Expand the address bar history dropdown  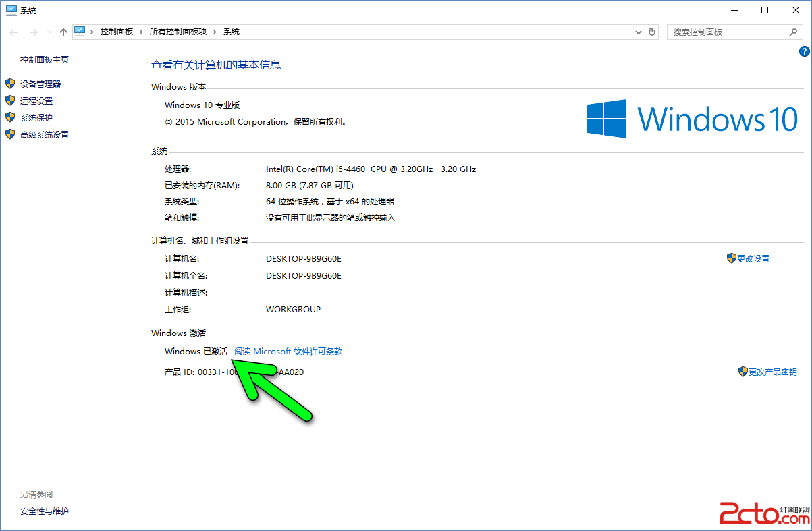pos(639,32)
